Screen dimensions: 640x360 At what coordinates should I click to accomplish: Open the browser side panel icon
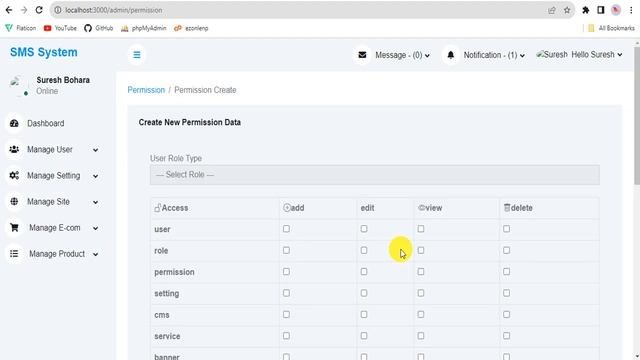[601, 10]
